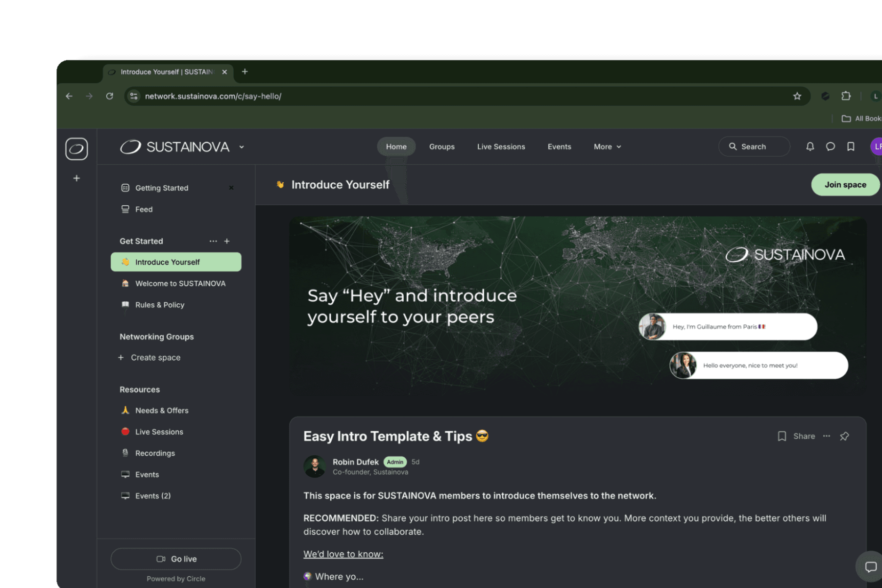Open the post's three-dot options menu
Image resolution: width=882 pixels, height=588 pixels.
click(827, 436)
